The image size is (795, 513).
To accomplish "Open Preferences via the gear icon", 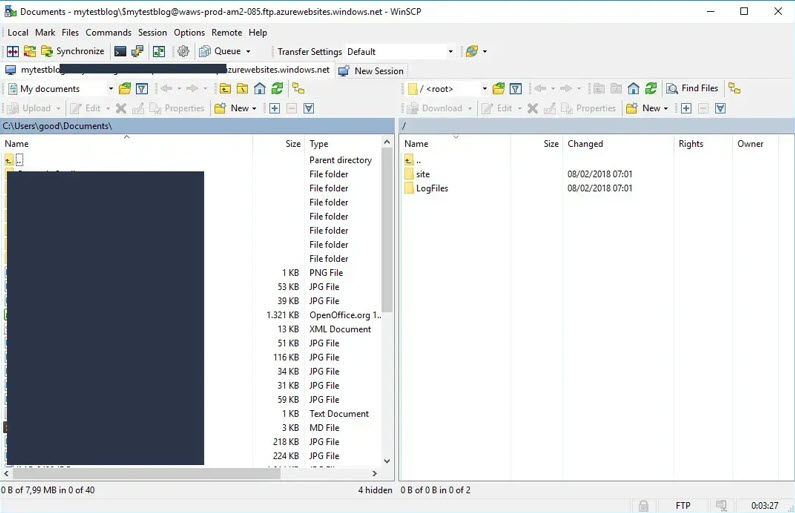I will 183,51.
